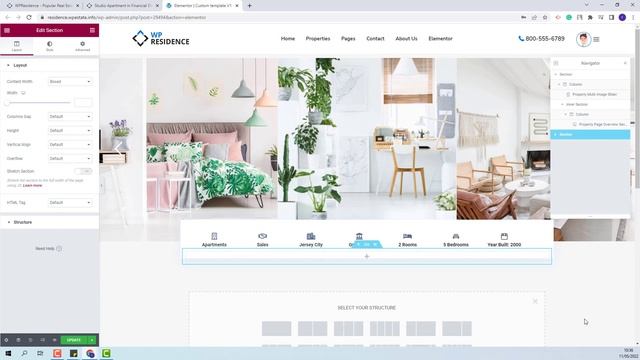The height and width of the screenshot is (360, 640).
Task: Click the plus in empty section column
Action: (367, 256)
